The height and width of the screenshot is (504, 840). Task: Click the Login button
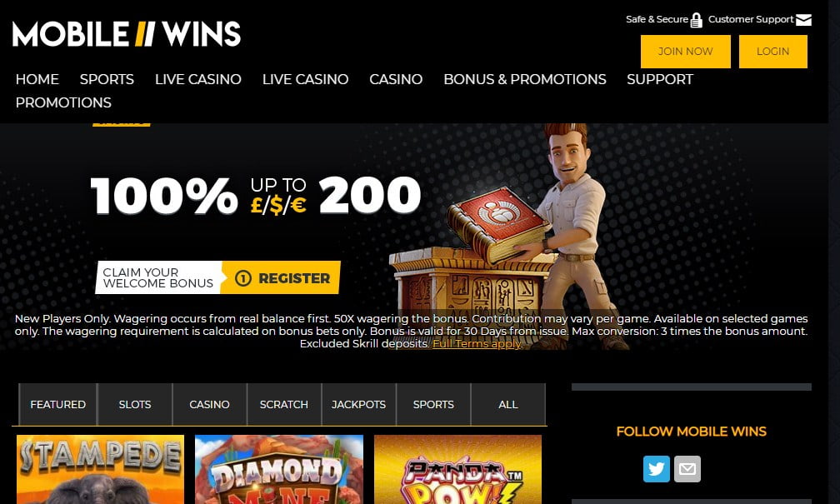(772, 52)
